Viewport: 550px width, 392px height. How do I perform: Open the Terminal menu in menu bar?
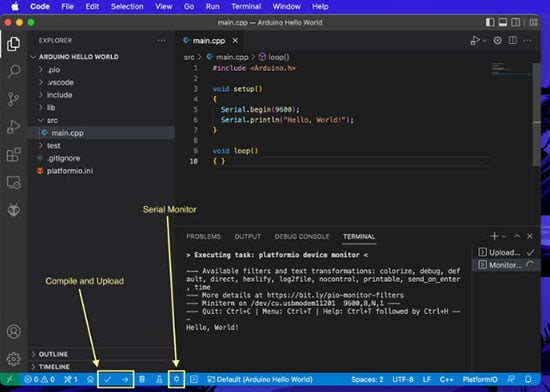[x=246, y=6]
